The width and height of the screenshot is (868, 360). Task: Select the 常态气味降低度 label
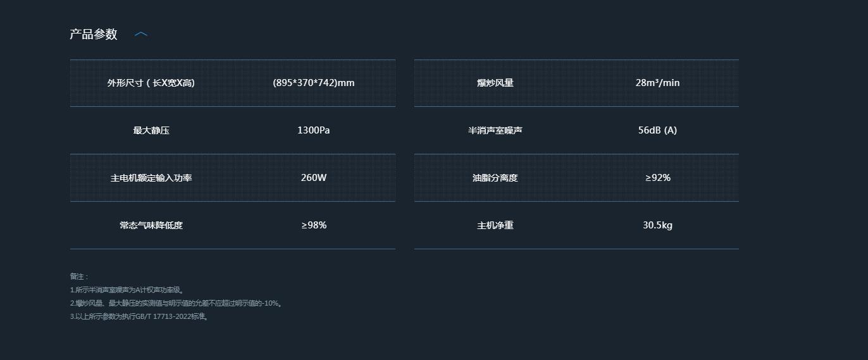151,225
